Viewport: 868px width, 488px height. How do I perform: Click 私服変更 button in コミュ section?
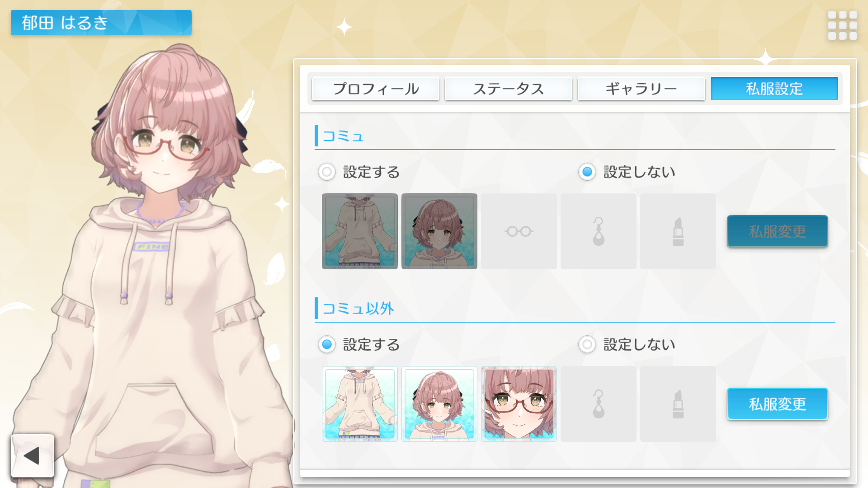(x=777, y=231)
